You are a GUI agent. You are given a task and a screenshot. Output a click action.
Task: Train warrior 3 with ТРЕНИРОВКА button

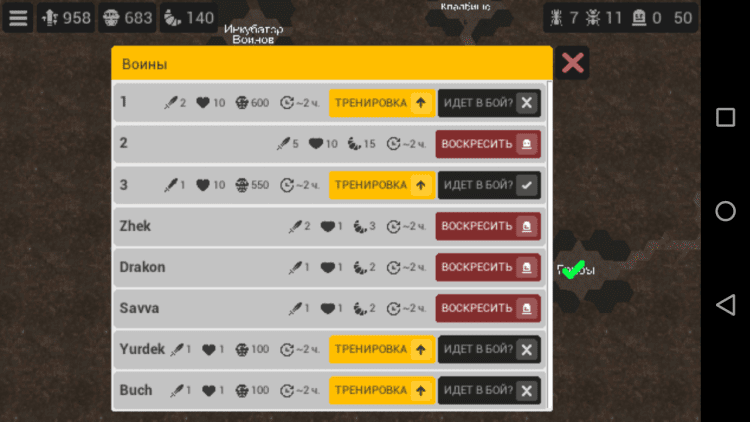coord(382,185)
